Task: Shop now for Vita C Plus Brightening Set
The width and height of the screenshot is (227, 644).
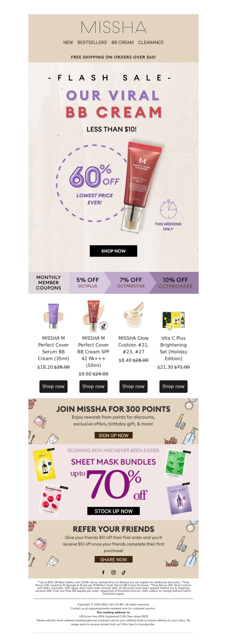Action: pyautogui.click(x=173, y=386)
